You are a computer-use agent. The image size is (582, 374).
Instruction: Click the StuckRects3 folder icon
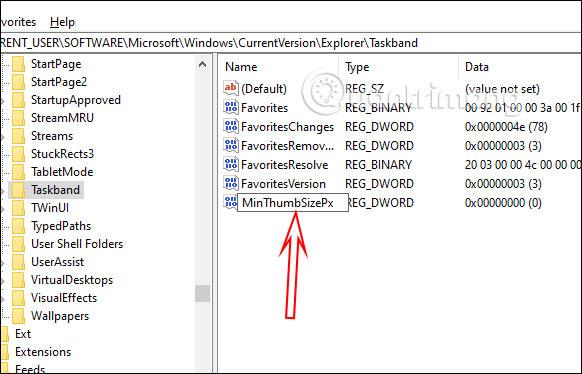click(18, 154)
